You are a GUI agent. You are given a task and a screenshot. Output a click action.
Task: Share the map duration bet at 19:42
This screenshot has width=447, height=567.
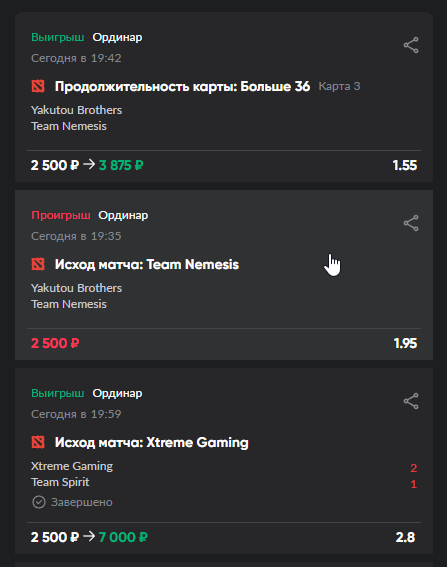coord(411,45)
